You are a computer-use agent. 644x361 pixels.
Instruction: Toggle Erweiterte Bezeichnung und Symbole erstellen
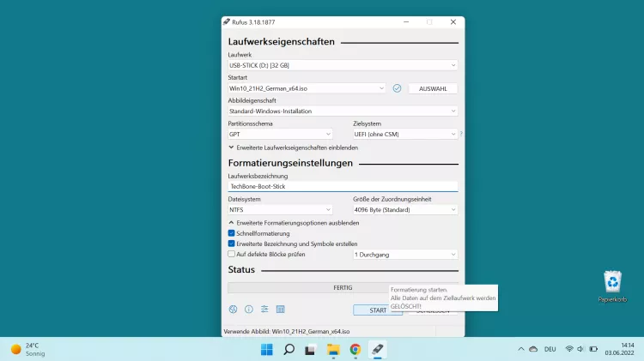(232, 244)
